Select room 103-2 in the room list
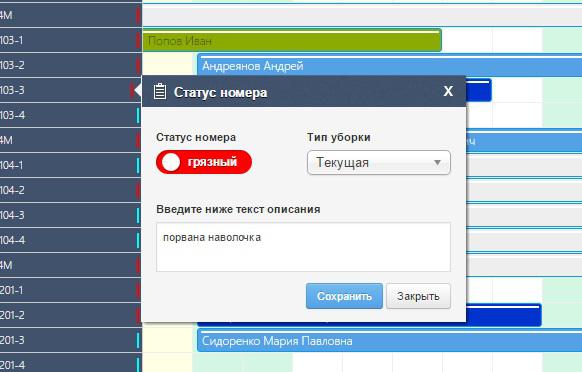 pos(70,65)
